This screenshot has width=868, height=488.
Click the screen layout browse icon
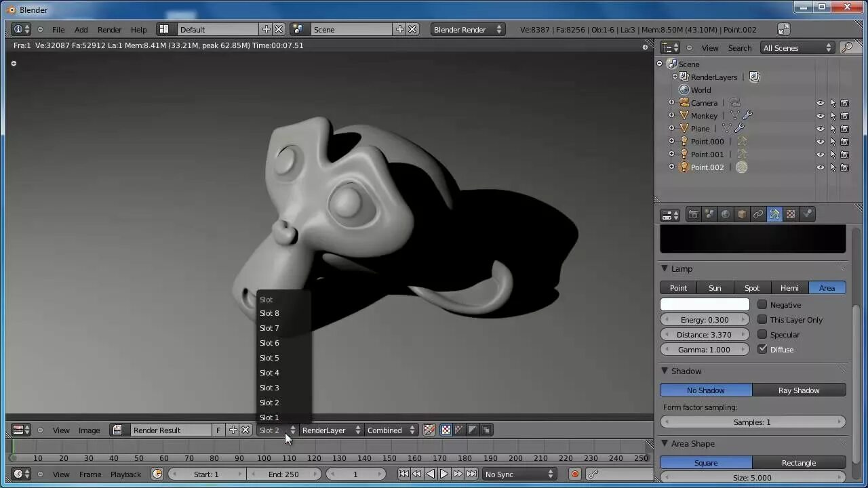click(x=163, y=29)
